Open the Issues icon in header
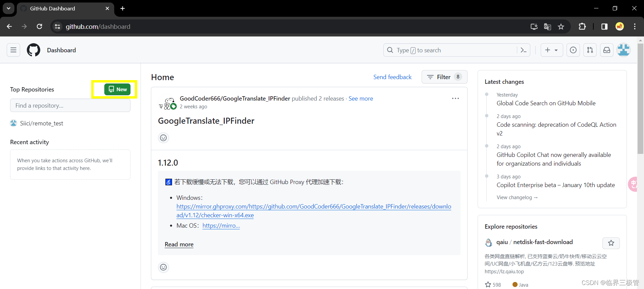Screen dimensions: 644x289 [x=573, y=50]
